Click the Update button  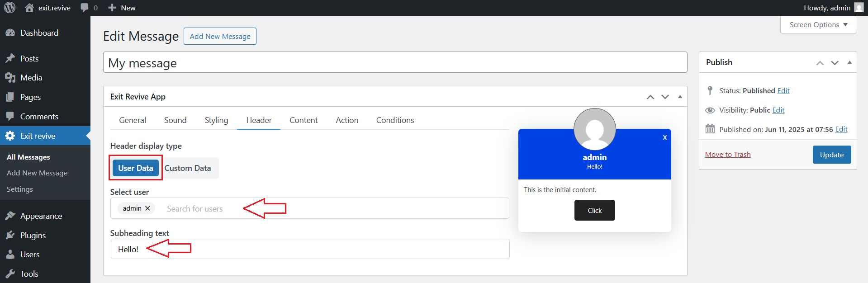pyautogui.click(x=831, y=155)
